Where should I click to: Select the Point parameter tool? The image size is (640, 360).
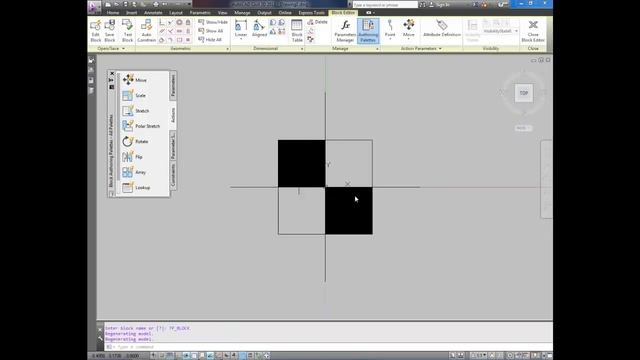(390, 28)
